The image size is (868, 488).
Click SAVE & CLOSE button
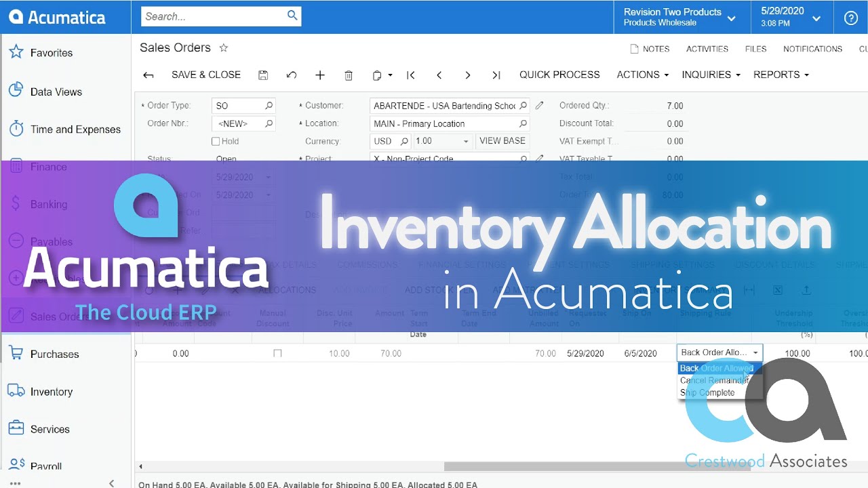[x=206, y=75]
